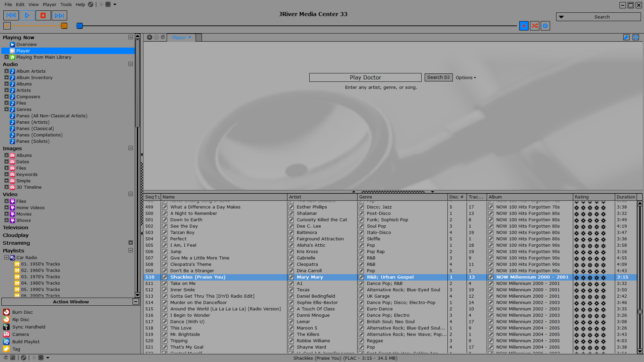Open the Overview item under Playing Now
The image size is (644, 362).
26,44
